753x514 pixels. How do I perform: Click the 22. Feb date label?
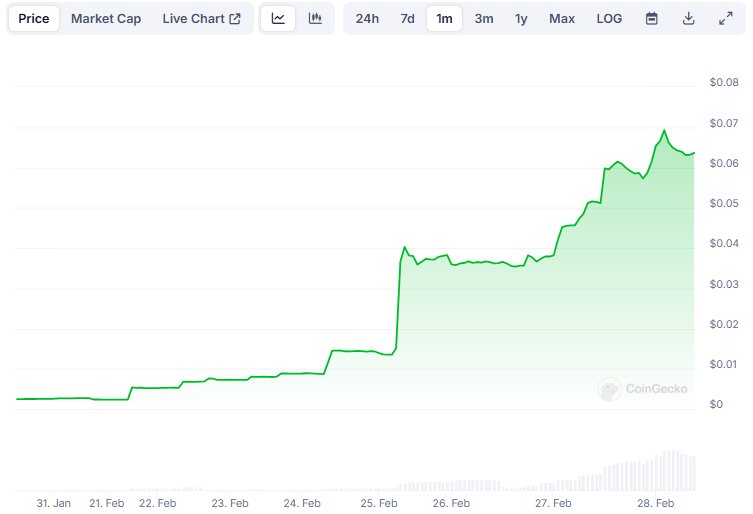[x=158, y=503]
